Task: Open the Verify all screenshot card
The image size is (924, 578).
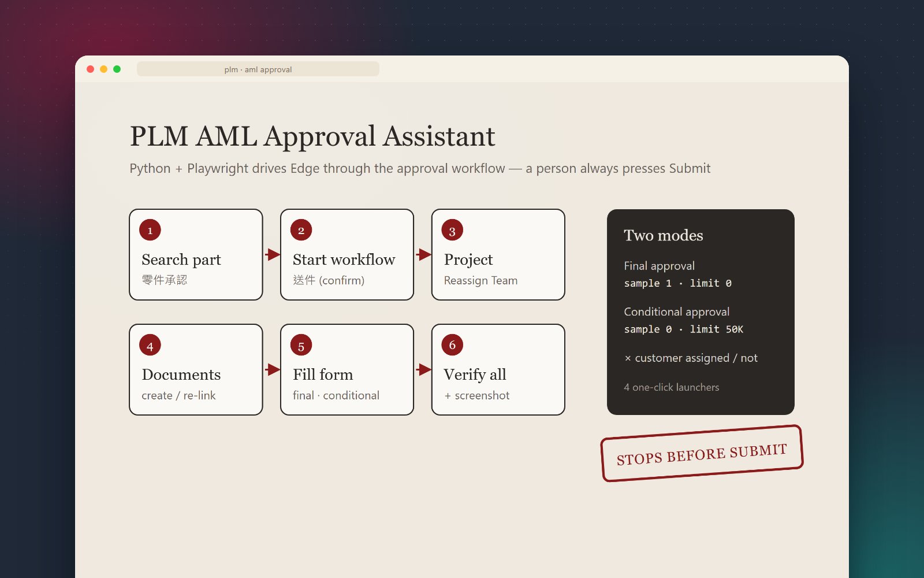Action: tap(498, 369)
